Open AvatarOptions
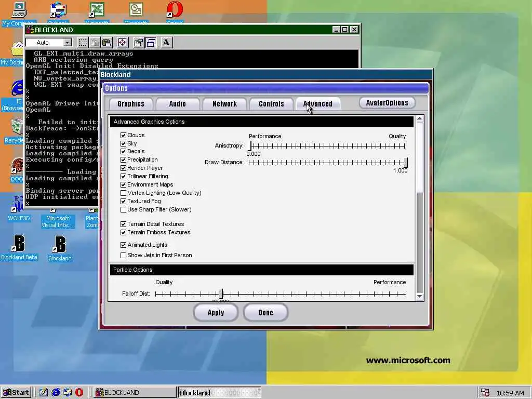 [x=387, y=103]
